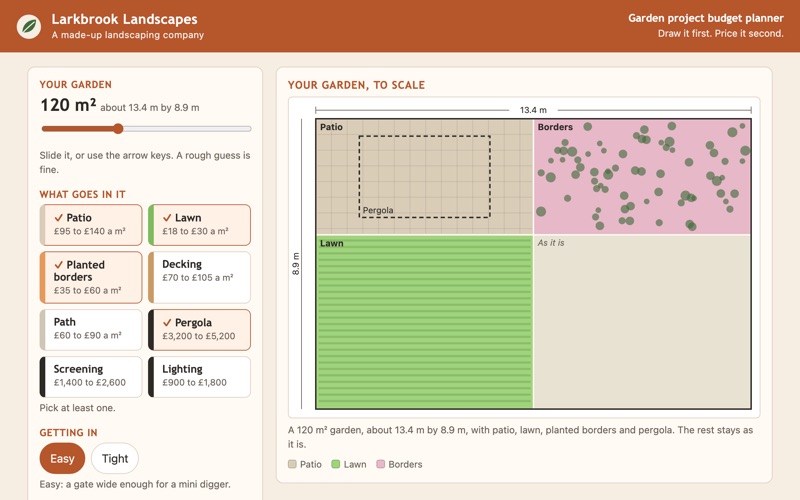
Task: Click the 'Garden project budget planner' heading
Action: pyautogui.click(x=706, y=18)
